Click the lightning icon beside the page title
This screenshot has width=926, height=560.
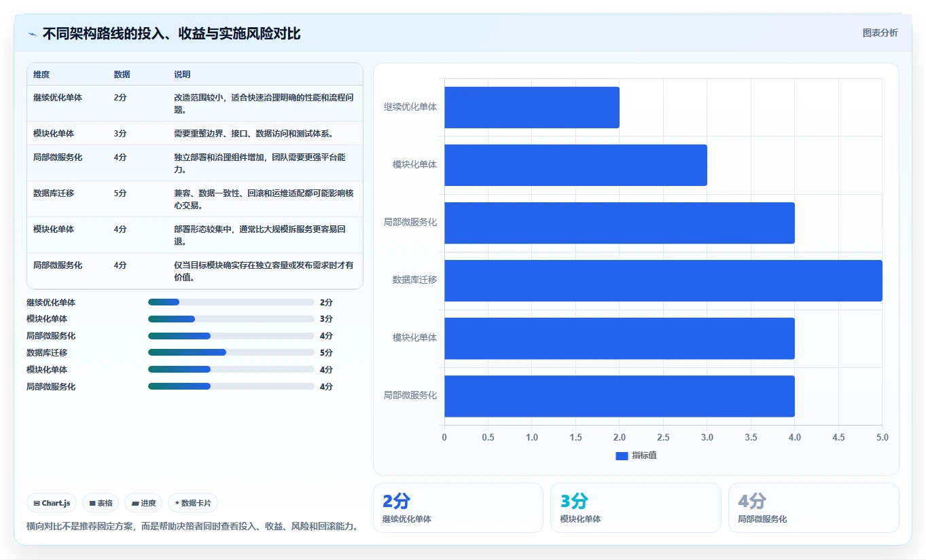(x=33, y=34)
